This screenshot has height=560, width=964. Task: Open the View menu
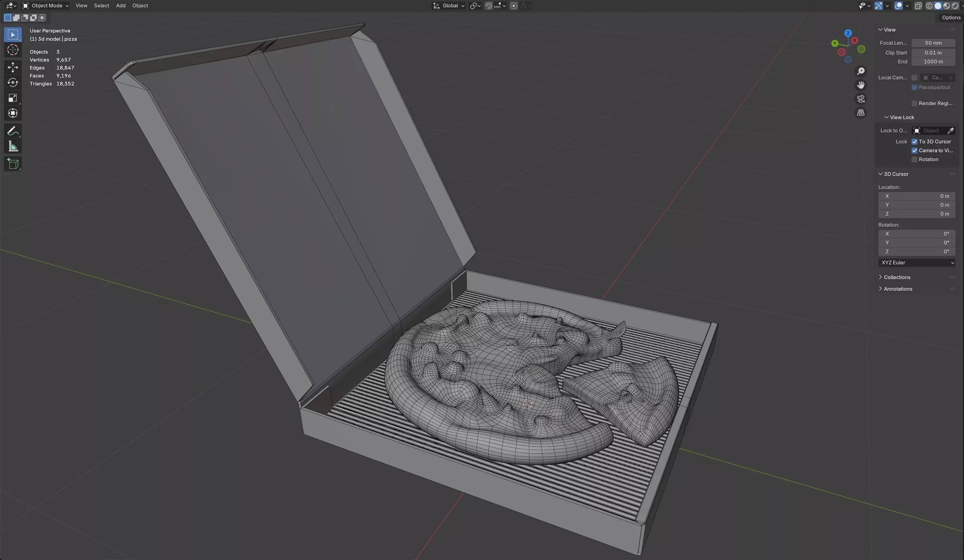point(81,6)
